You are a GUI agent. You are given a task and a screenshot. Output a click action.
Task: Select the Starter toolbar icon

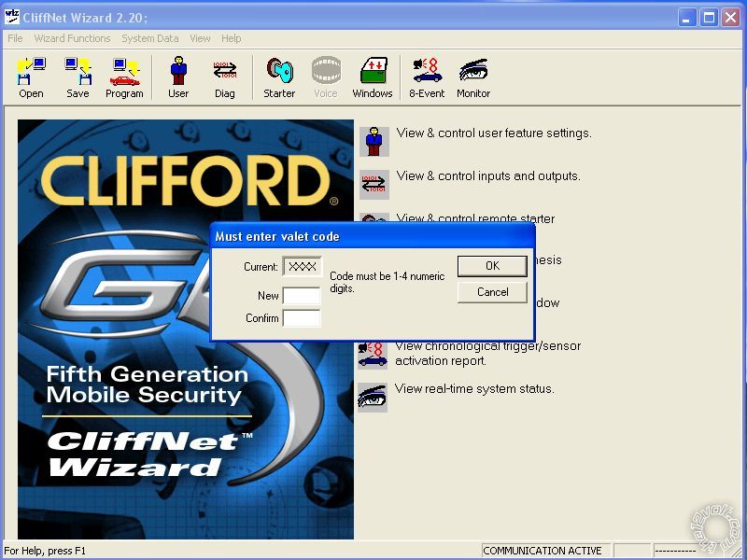[279, 77]
